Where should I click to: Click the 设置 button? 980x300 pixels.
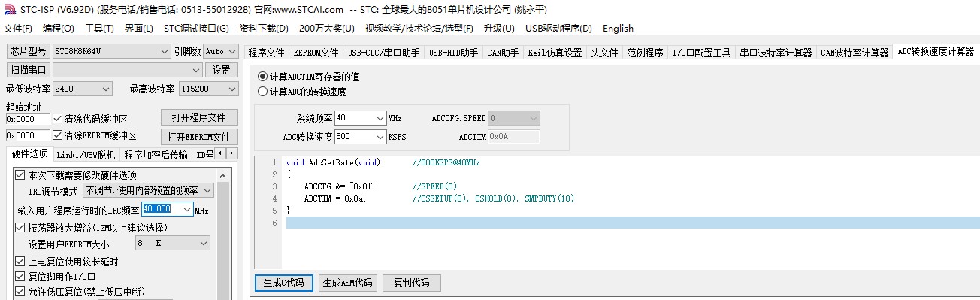[x=221, y=70]
